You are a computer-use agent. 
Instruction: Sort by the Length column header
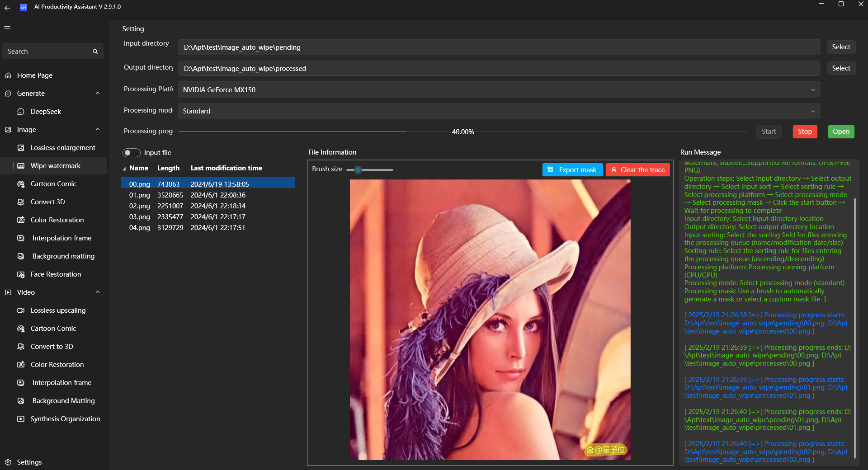(x=168, y=168)
